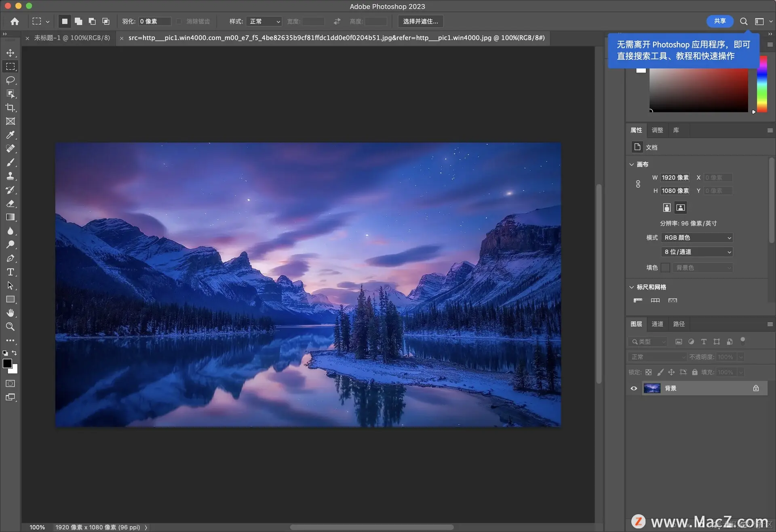The image size is (776, 532).
Task: Select the Eraser tool
Action: tap(11, 204)
